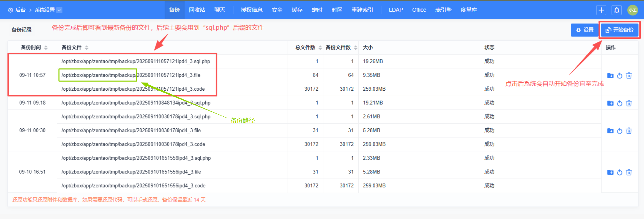Open the 度量库 tab
This screenshot has width=644, height=219.
(x=469, y=10)
